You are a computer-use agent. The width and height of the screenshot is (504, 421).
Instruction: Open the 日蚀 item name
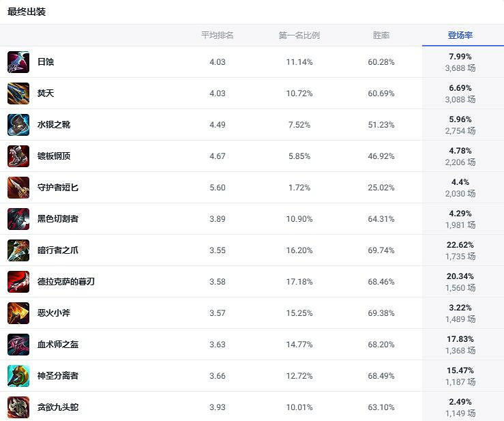[46, 61]
